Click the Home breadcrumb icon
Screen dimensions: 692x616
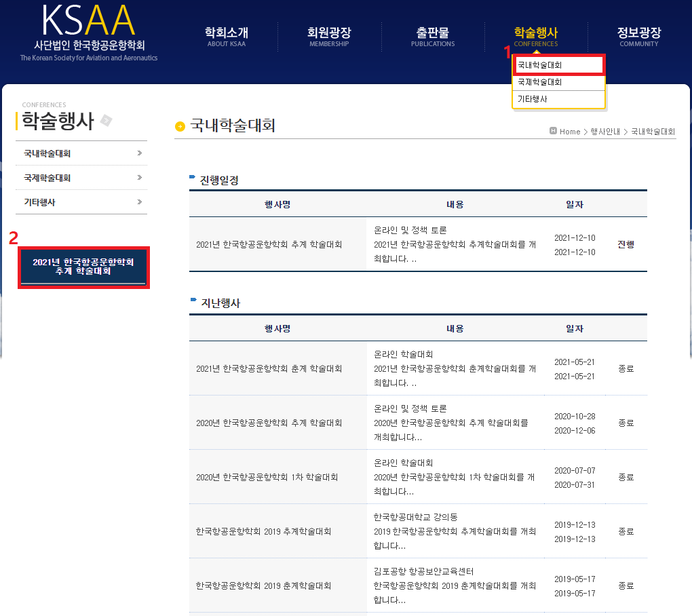[x=553, y=131]
